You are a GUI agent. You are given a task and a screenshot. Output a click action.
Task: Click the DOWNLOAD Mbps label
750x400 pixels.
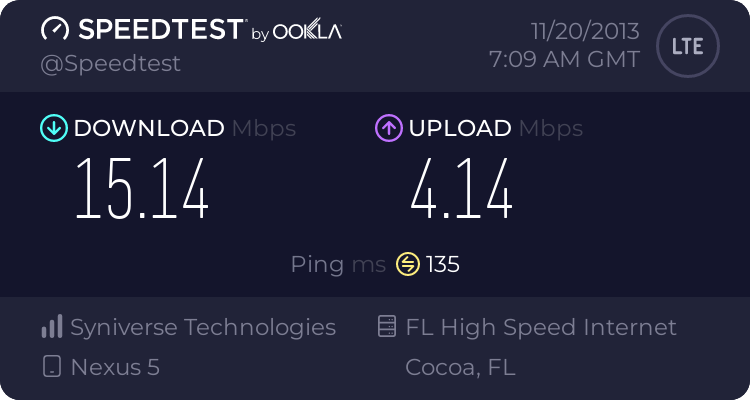(x=185, y=128)
